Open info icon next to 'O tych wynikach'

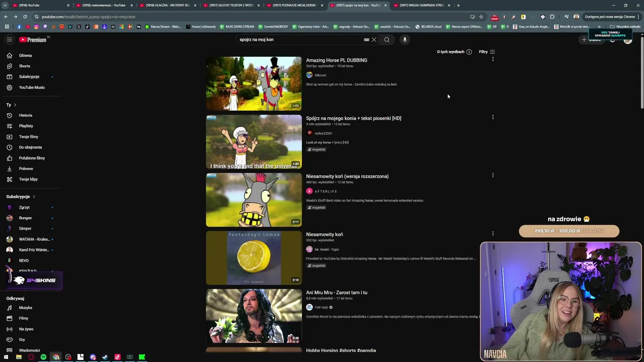[469, 52]
